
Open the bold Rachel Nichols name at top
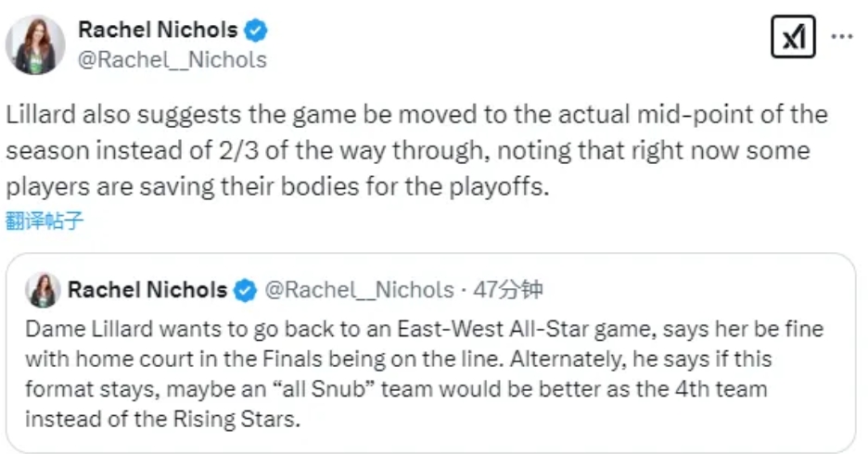tap(158, 30)
